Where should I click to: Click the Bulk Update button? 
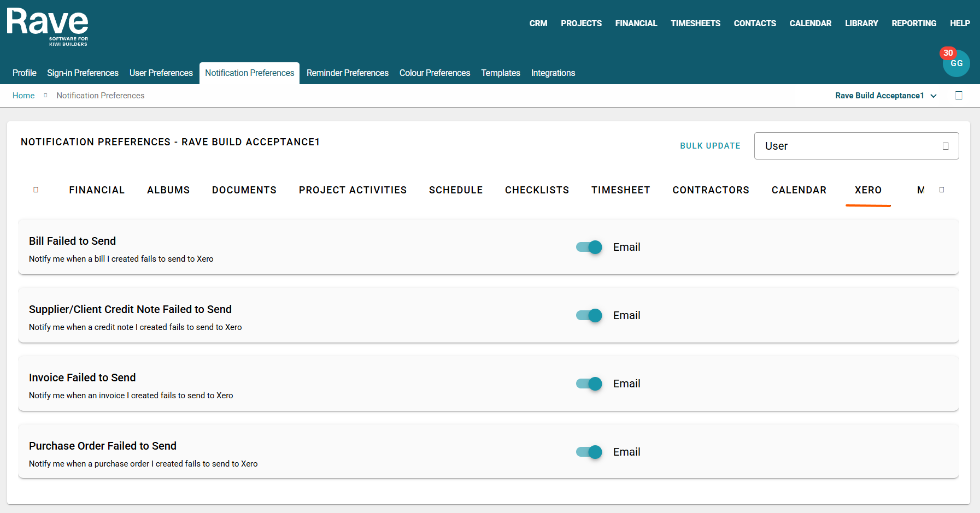pos(710,146)
